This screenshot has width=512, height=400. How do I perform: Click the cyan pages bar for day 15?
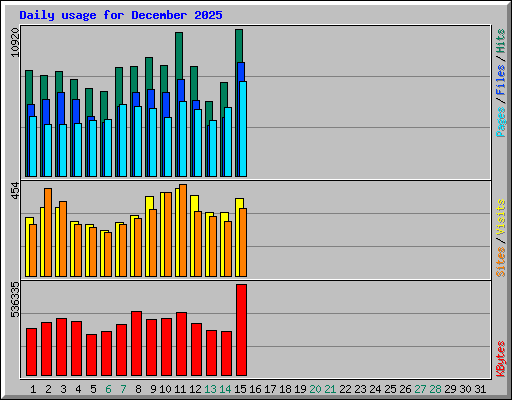pyautogui.click(x=243, y=129)
